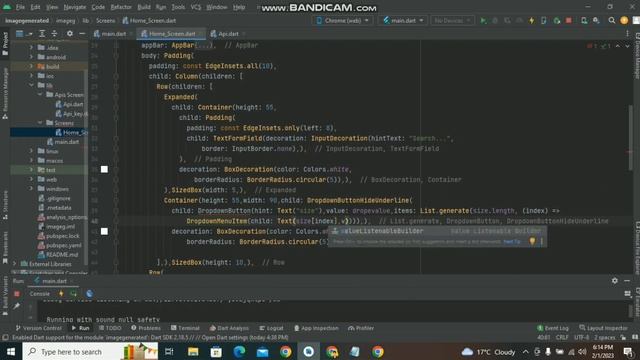
Task: Click the Next Tip link in popup
Action: pyautogui.click(x=512, y=242)
